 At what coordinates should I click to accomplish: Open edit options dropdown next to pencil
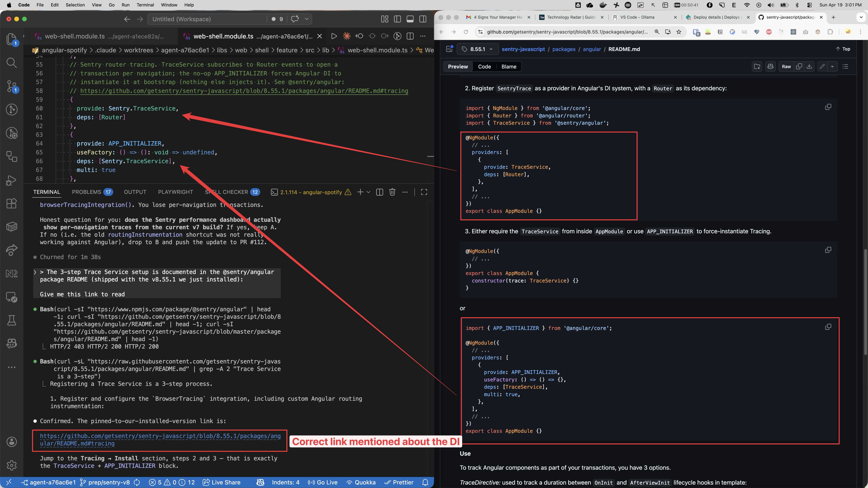[x=832, y=66]
